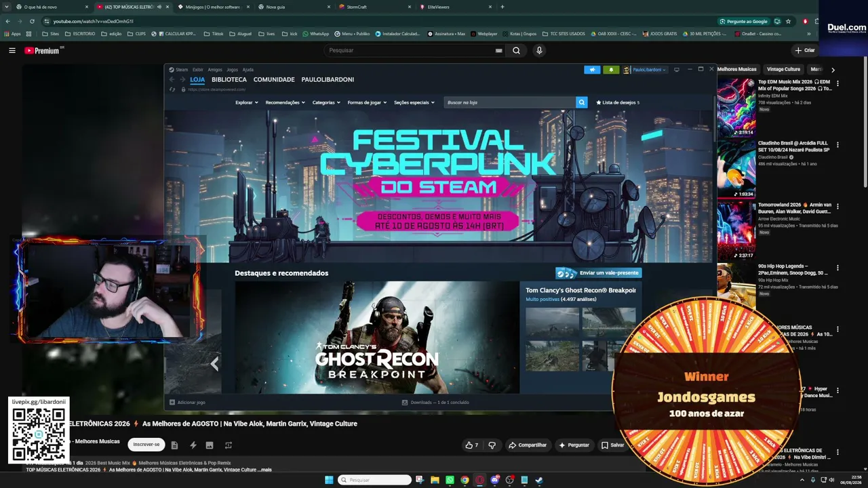Open YouTube on-screen keyboard icon
Viewport: 868px width, 488px height.
pos(499,50)
